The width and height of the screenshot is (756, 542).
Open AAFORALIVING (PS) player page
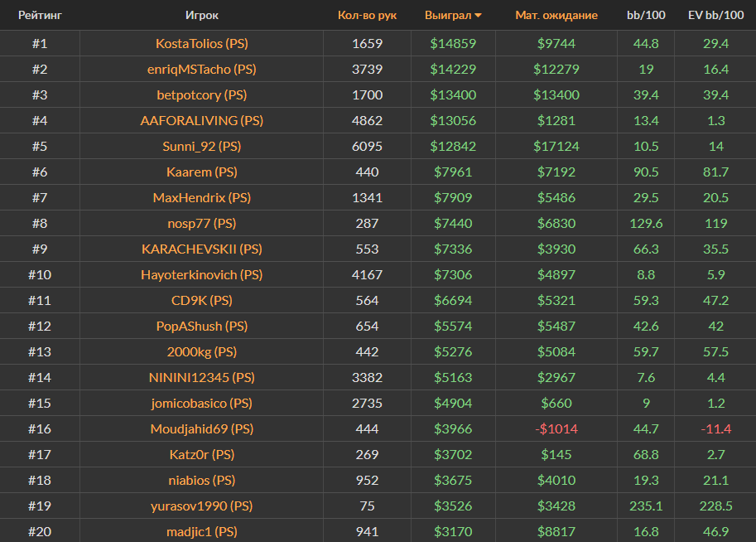pyautogui.click(x=202, y=121)
